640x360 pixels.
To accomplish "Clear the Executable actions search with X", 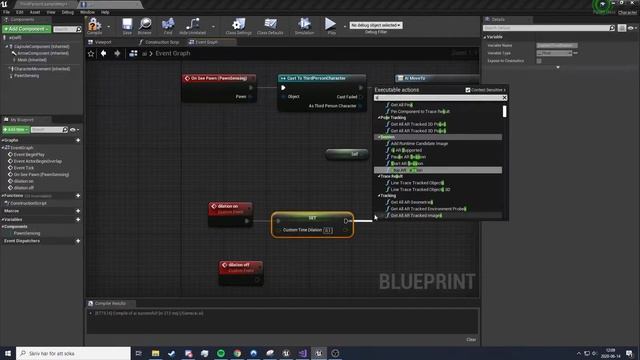I will [504, 98].
